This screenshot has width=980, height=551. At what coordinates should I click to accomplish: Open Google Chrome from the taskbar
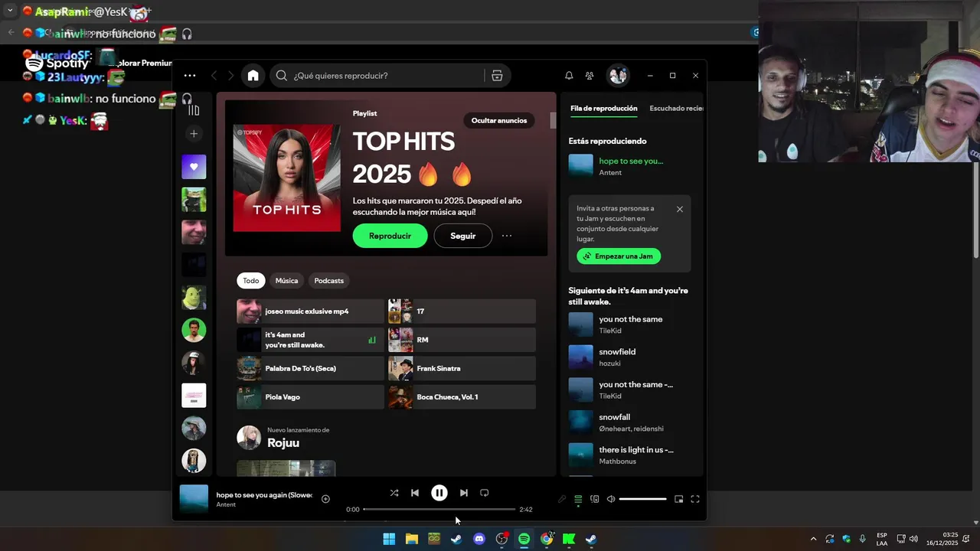click(547, 539)
